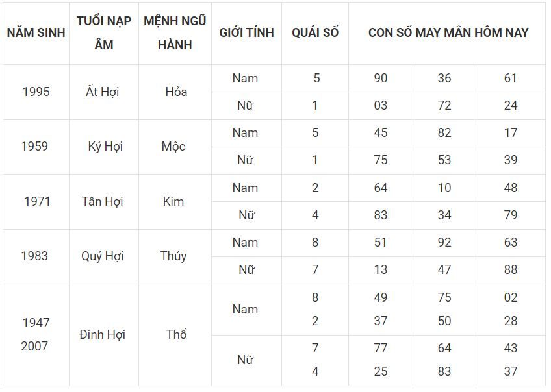Click the Quý Hợi cell

tap(102, 256)
